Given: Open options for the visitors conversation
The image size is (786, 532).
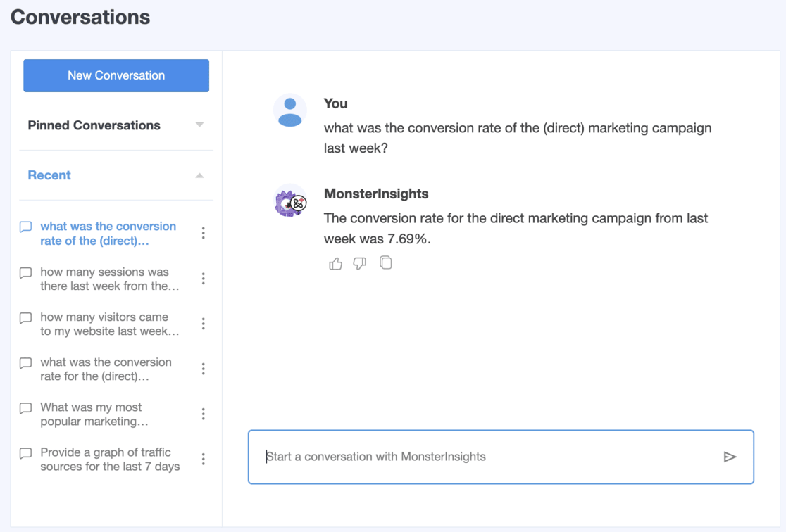Looking at the screenshot, I should [203, 324].
